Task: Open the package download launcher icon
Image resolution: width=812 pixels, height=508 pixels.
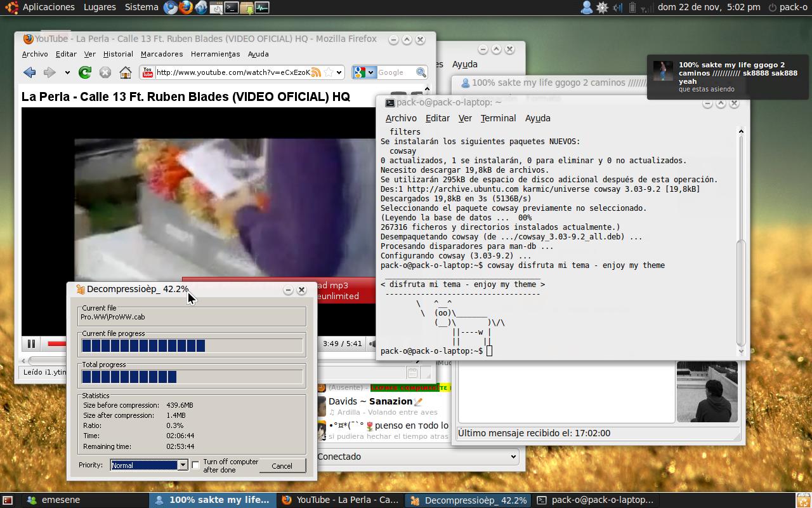Action: tap(247, 8)
